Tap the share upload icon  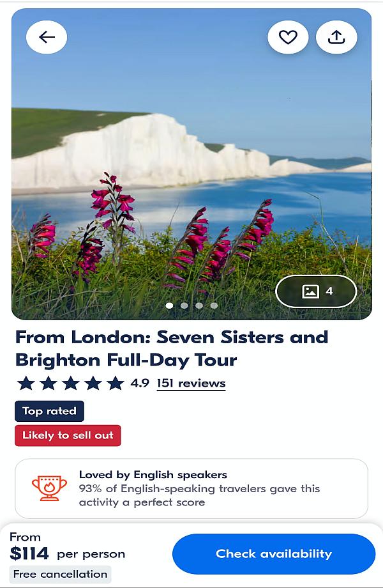coord(336,37)
